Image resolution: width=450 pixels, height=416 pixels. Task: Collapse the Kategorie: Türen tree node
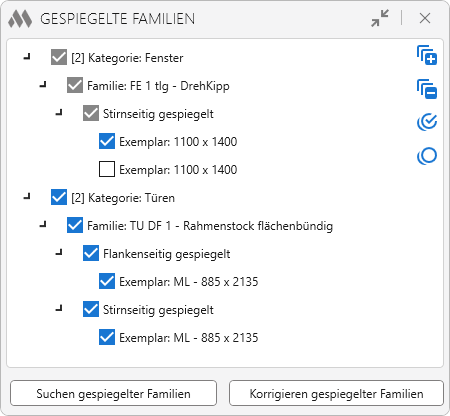(27, 197)
